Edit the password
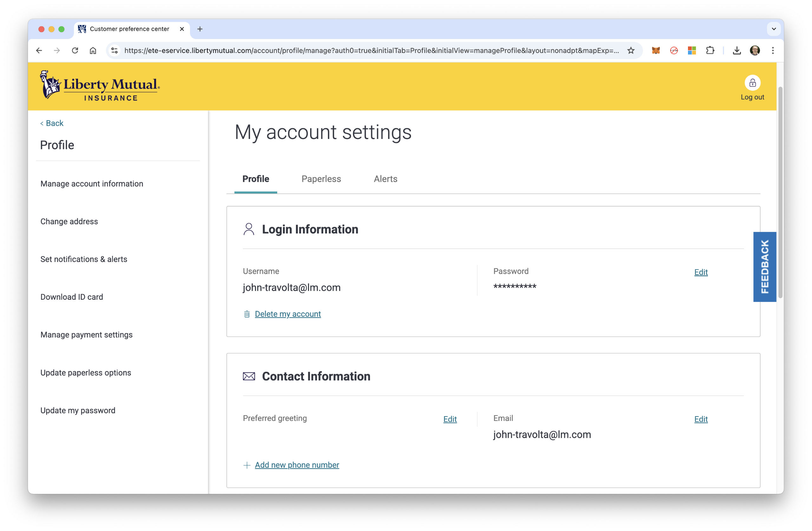Image resolution: width=812 pixels, height=531 pixels. tap(700, 272)
